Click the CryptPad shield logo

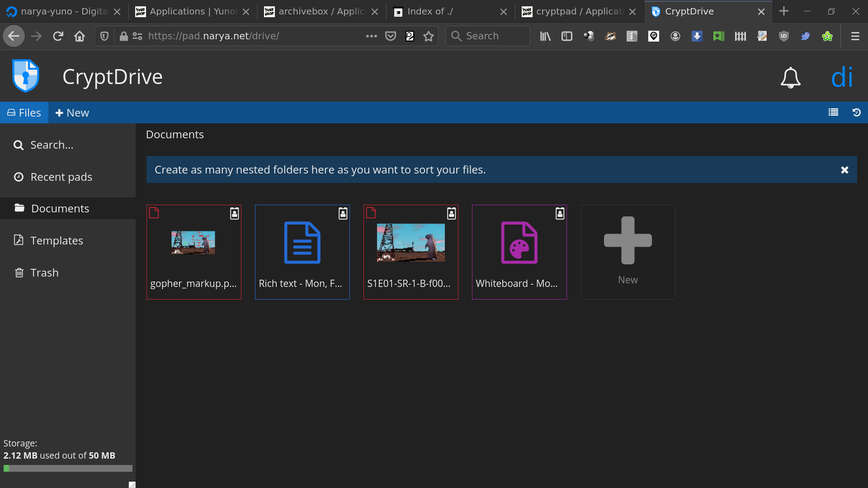pyautogui.click(x=26, y=76)
